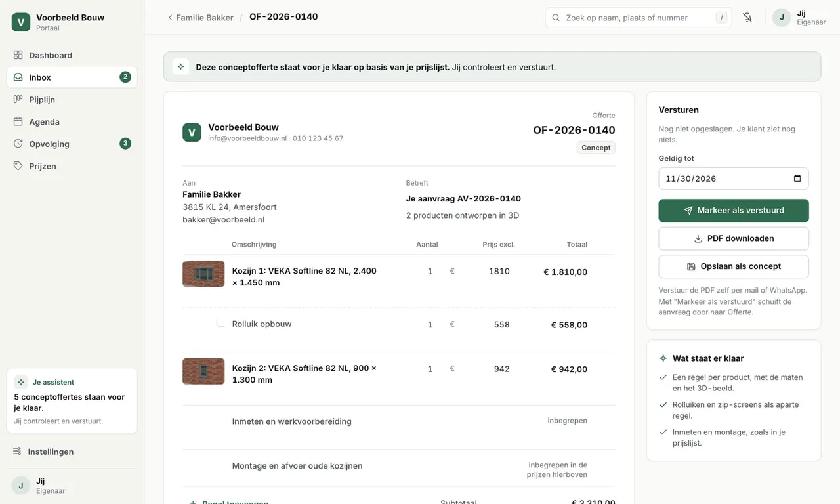
Task: Open the Je assistent card in sidebar
Action: [72, 401]
